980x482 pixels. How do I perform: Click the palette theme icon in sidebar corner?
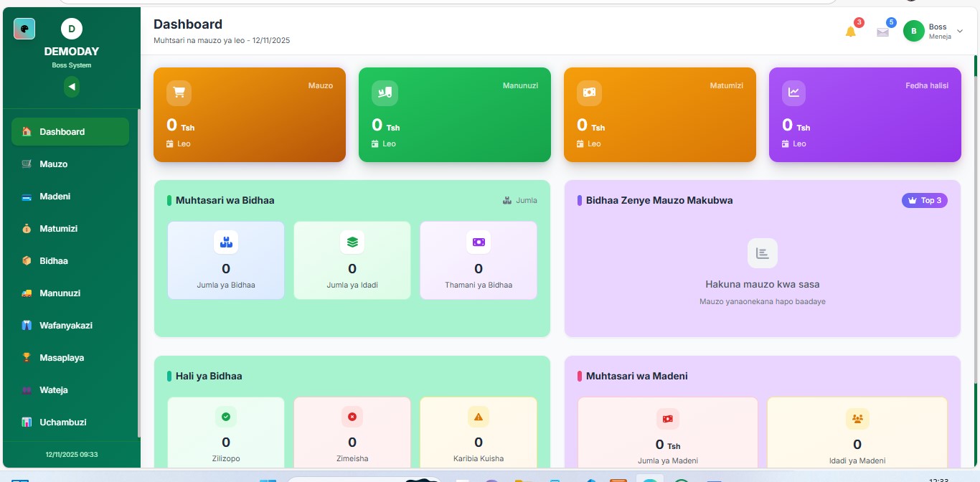click(x=24, y=29)
